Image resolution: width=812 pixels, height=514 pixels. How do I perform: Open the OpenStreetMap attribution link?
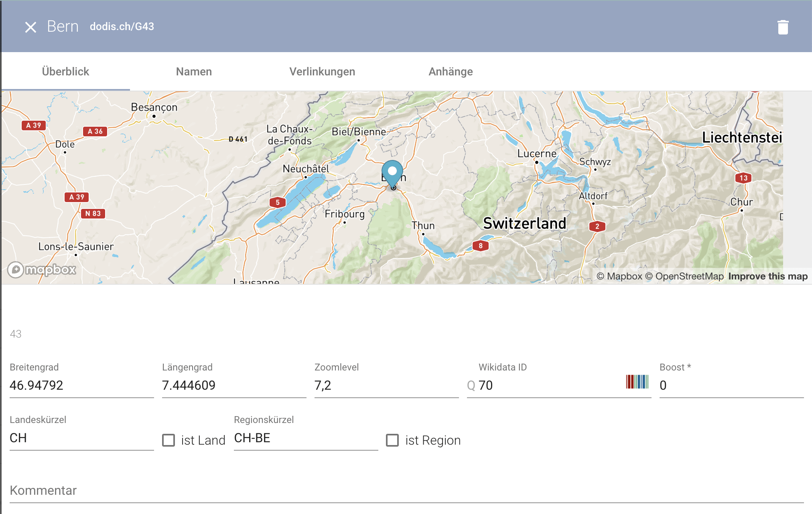pyautogui.click(x=689, y=276)
